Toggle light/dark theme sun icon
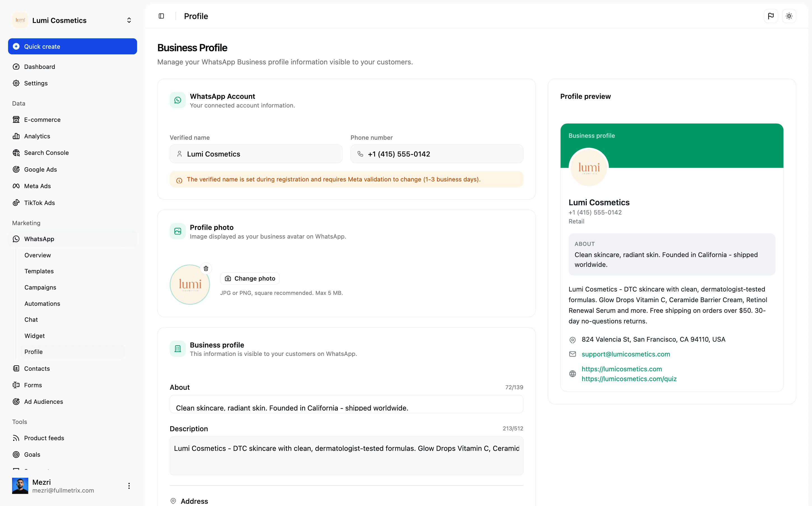Screen dimensions: 812x506 [x=789, y=16]
